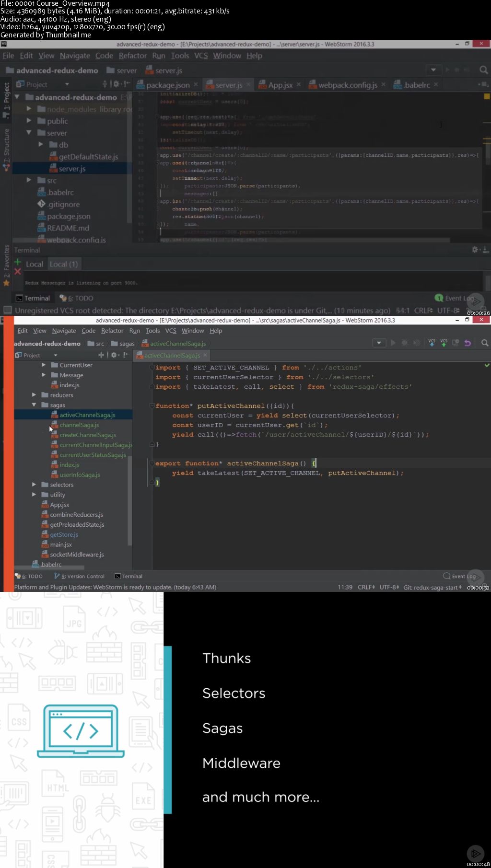Toggle the Project tool window side tab
The height and width of the screenshot is (868, 491).
coord(6,100)
